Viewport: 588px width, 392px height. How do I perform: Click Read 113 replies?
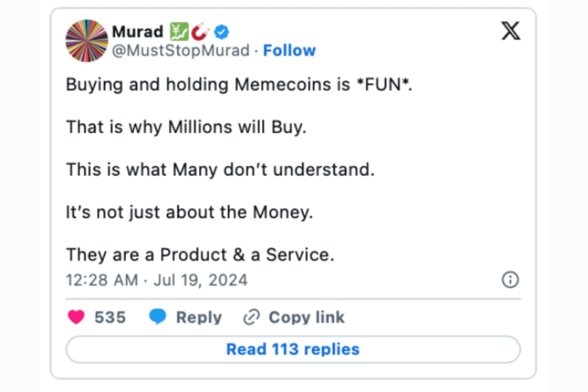pyautogui.click(x=293, y=349)
